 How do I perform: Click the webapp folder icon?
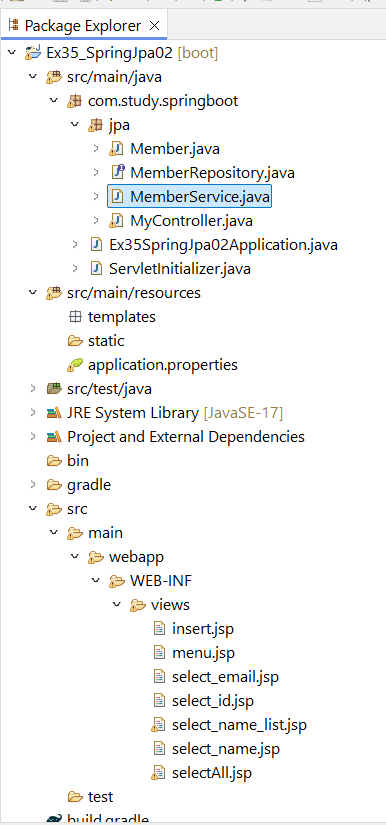[x=96, y=557]
